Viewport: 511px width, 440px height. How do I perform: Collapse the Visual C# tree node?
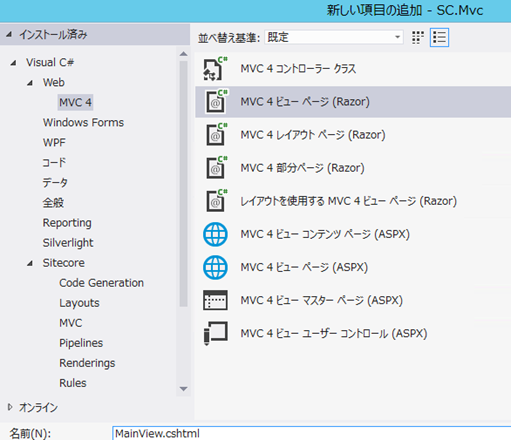coord(13,63)
